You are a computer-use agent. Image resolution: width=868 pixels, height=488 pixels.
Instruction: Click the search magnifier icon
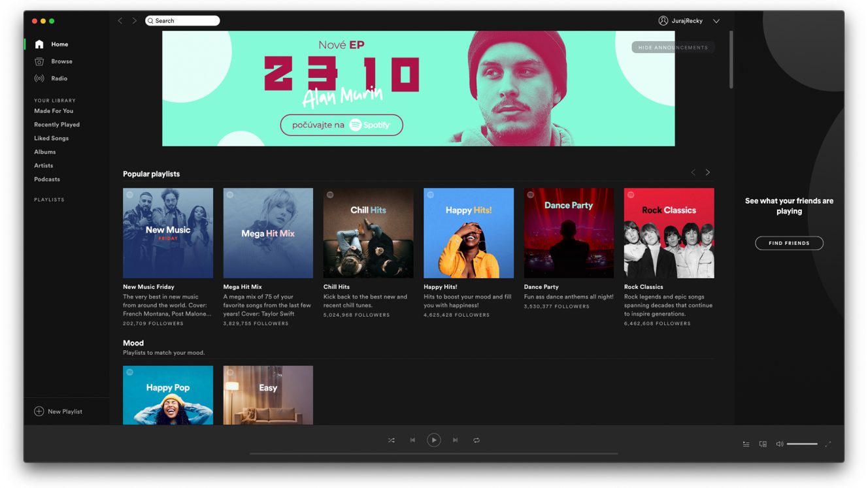[150, 21]
